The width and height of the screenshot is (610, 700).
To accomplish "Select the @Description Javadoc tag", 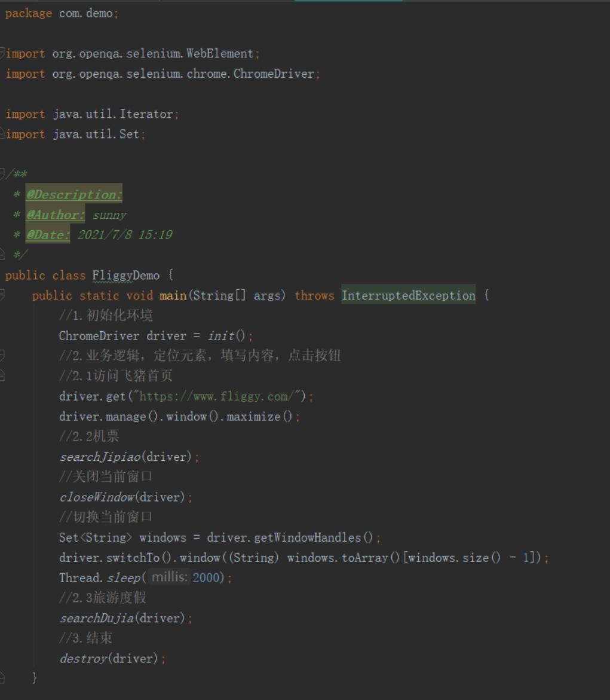I will [x=74, y=195].
